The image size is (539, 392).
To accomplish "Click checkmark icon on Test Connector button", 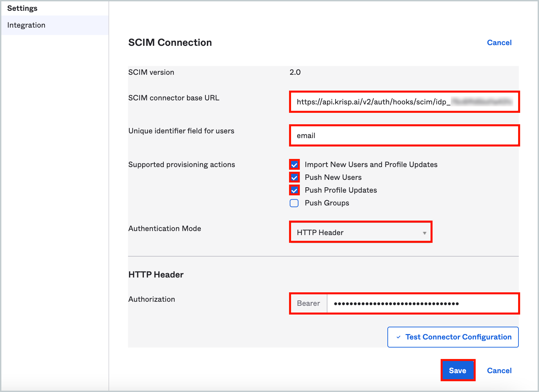I will click(x=399, y=337).
